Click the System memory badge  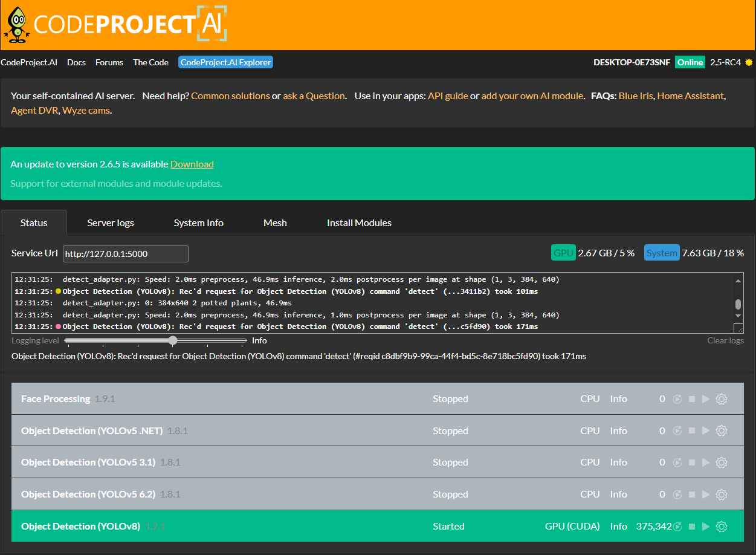(662, 253)
